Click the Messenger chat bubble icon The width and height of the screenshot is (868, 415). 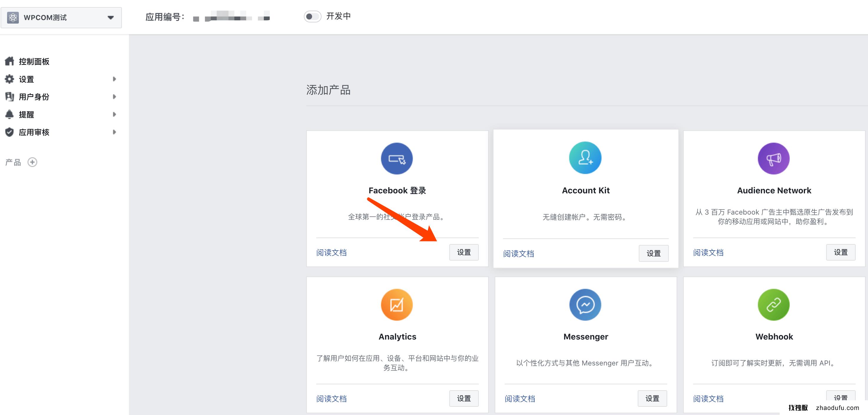click(x=585, y=305)
